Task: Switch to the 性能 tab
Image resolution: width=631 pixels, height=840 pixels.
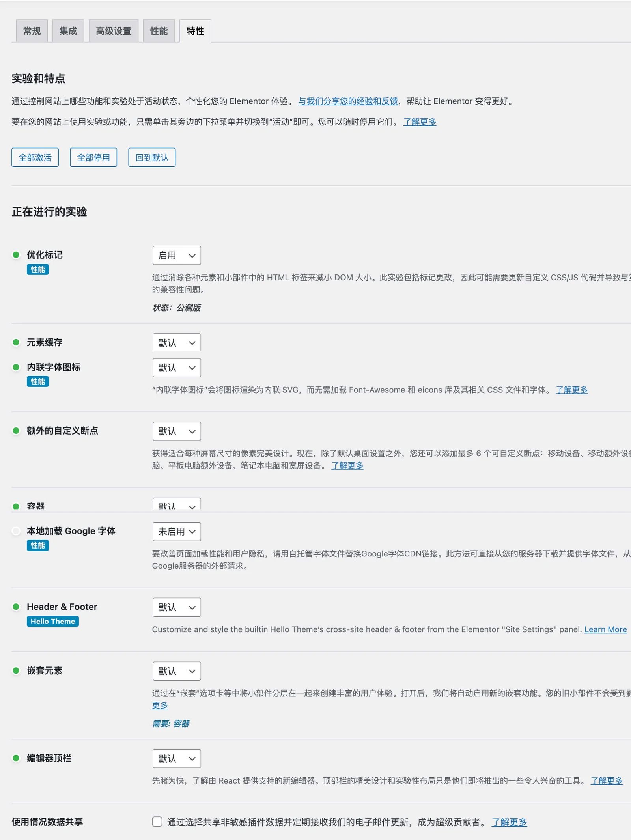Action: [x=159, y=31]
